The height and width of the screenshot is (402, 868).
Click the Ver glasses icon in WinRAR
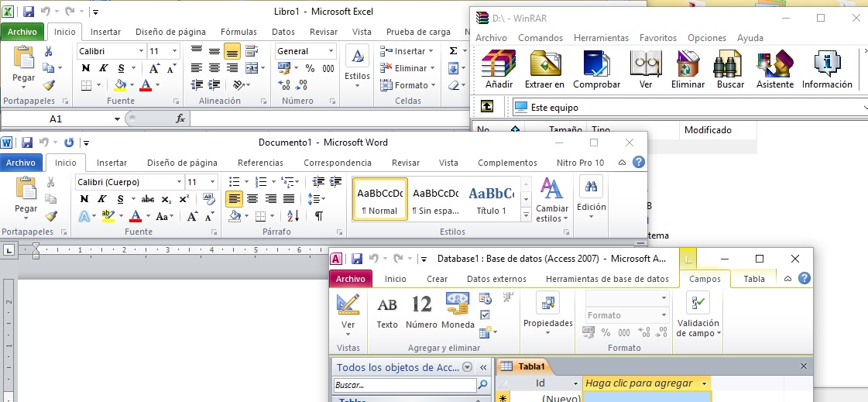click(646, 63)
